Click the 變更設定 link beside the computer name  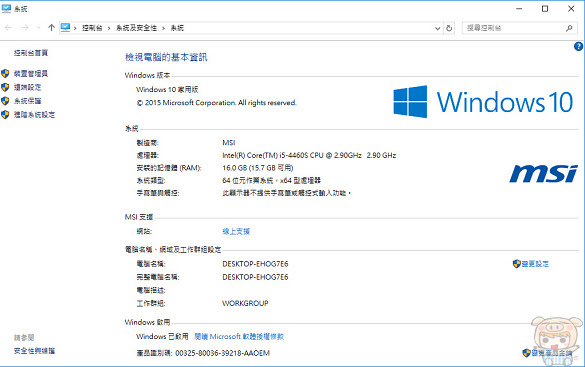click(x=535, y=264)
